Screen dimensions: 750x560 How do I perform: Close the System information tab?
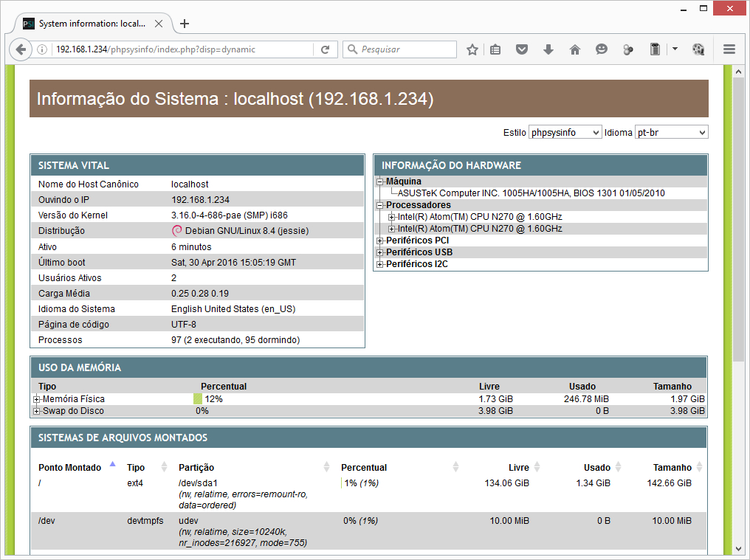coord(159,24)
